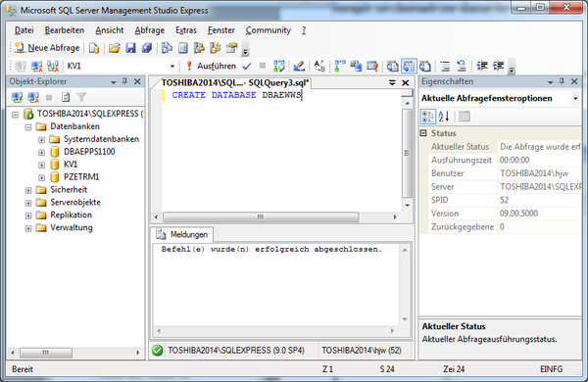The height and width of the screenshot is (382, 588).
Task: Open the Datei menu
Action: click(x=24, y=30)
